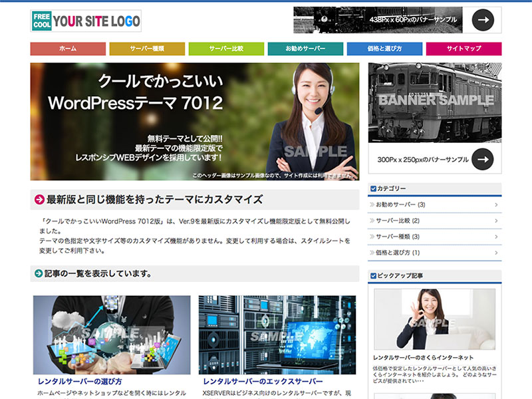Click the pink arrow icon beside 最新版と同じ機能 heading
This screenshot has height=399, width=532.
pos(39,199)
